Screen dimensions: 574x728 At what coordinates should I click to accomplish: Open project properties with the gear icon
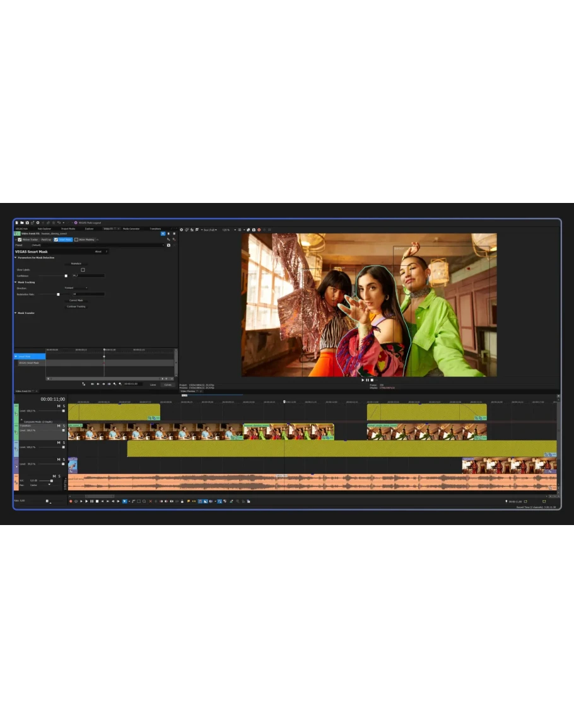[38, 222]
